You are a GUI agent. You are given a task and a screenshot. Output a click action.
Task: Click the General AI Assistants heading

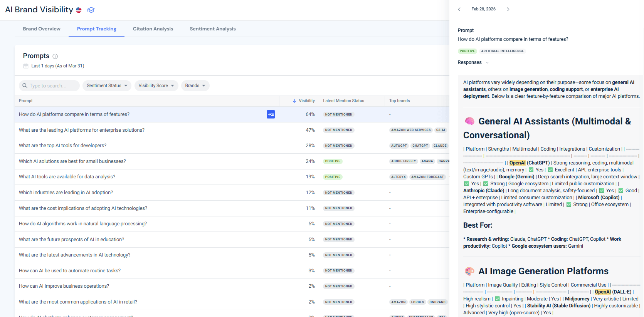pos(547,128)
